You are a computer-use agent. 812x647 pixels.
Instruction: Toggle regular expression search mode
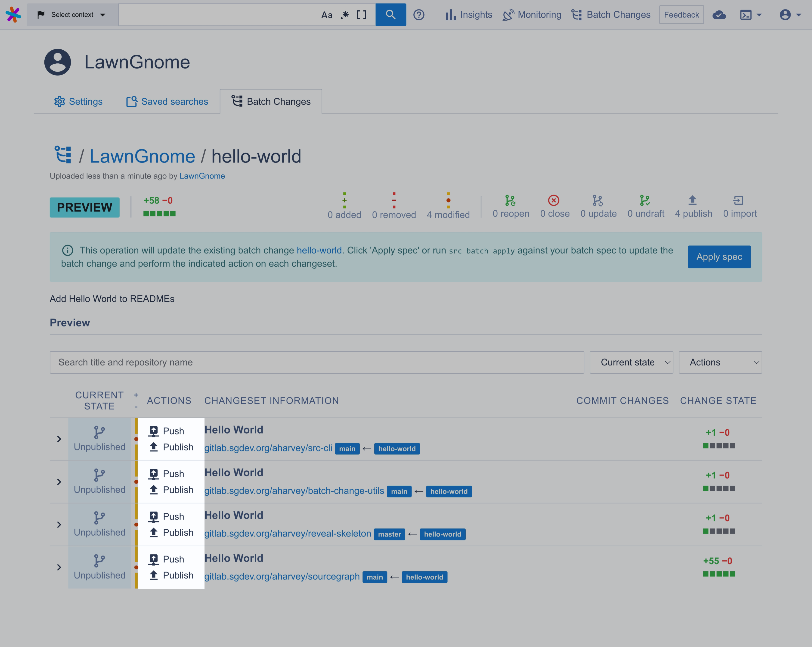click(x=345, y=15)
